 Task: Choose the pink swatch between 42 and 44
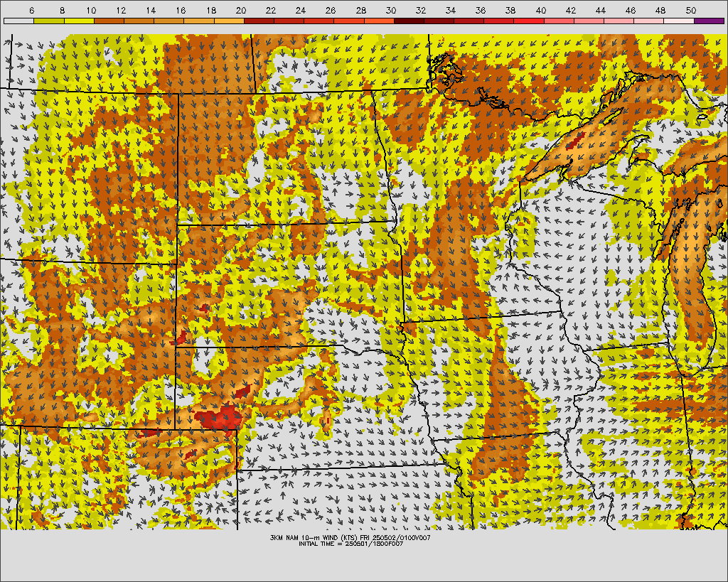pyautogui.click(x=589, y=21)
